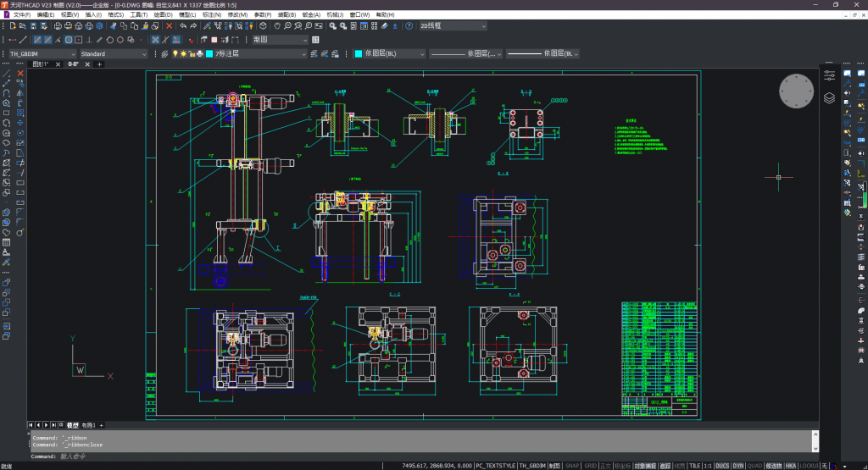Image resolution: width=868 pixels, height=470 pixels.
Task: Toggle DYN dynamic input in status bar
Action: [737, 465]
